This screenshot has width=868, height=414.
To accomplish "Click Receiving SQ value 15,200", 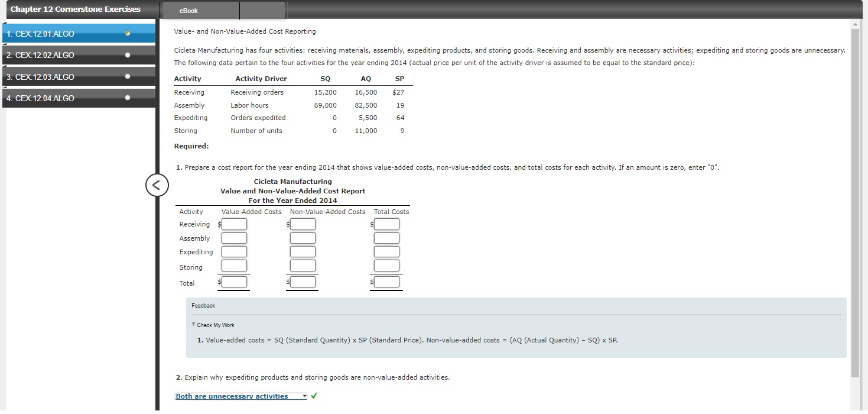I will tap(325, 92).
